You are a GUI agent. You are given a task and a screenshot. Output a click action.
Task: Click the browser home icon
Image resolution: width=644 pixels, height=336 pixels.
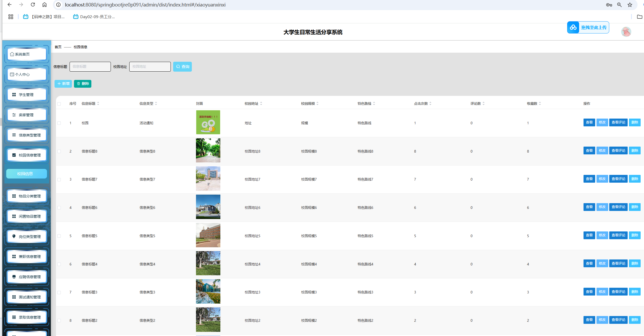[x=44, y=5]
